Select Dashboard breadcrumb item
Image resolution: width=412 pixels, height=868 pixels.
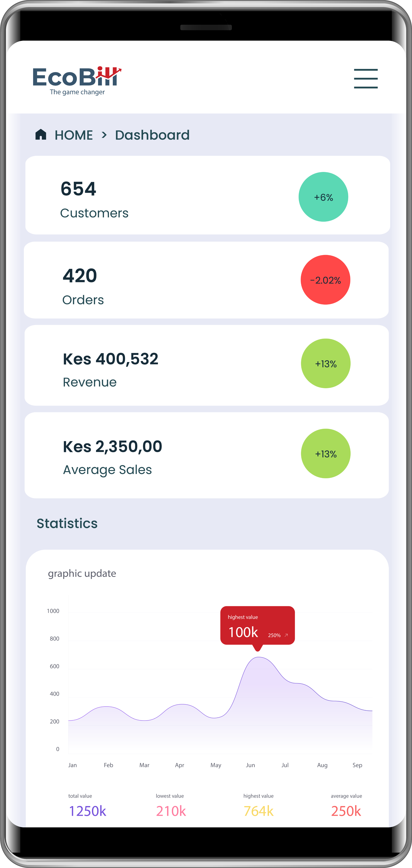point(152,135)
